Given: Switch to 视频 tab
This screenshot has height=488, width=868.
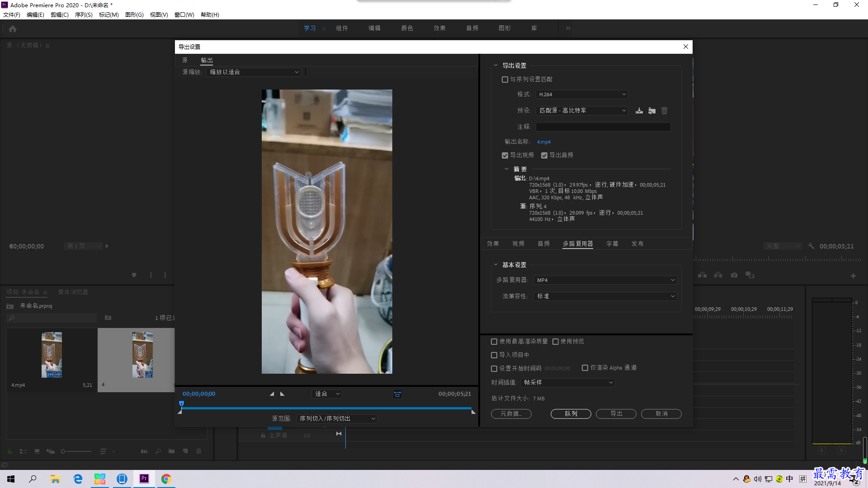Looking at the screenshot, I should pyautogui.click(x=518, y=244).
